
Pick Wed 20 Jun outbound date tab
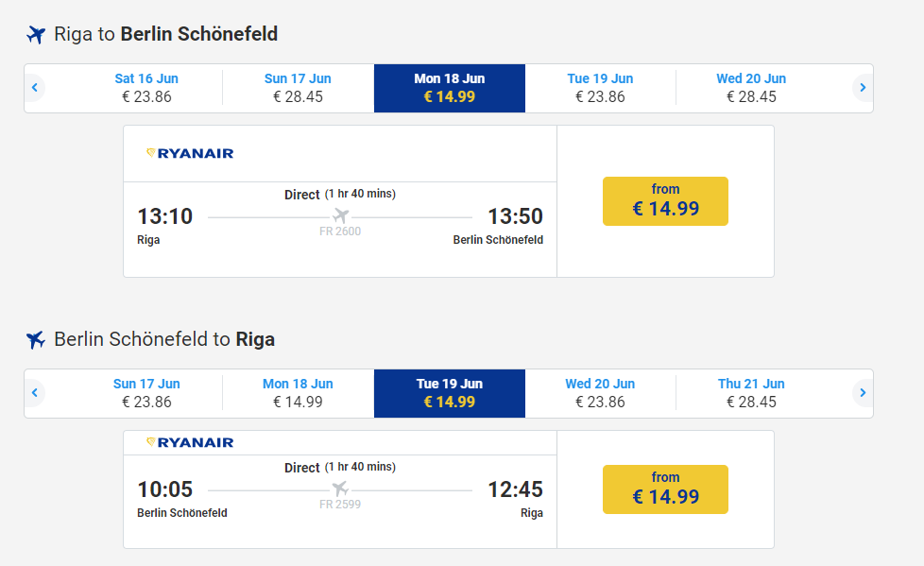(x=751, y=88)
